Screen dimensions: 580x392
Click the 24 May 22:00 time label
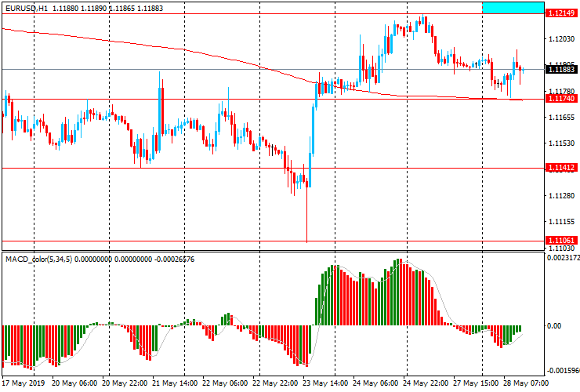(429, 384)
